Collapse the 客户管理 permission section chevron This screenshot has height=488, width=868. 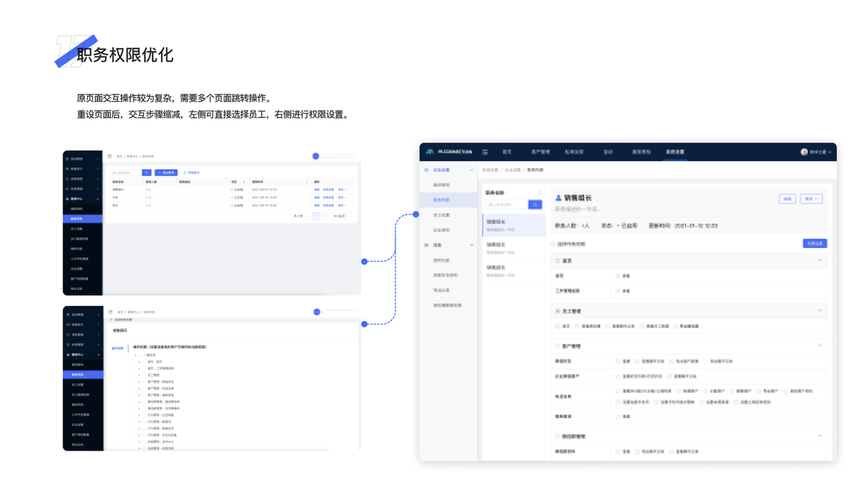820,346
